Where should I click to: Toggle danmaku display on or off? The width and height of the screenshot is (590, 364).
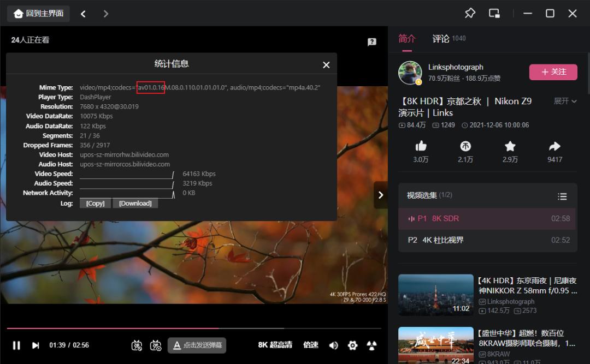coord(137,345)
